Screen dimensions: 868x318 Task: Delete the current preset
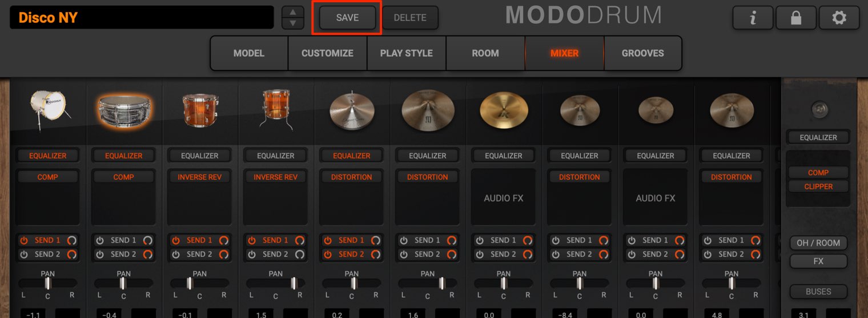point(410,18)
